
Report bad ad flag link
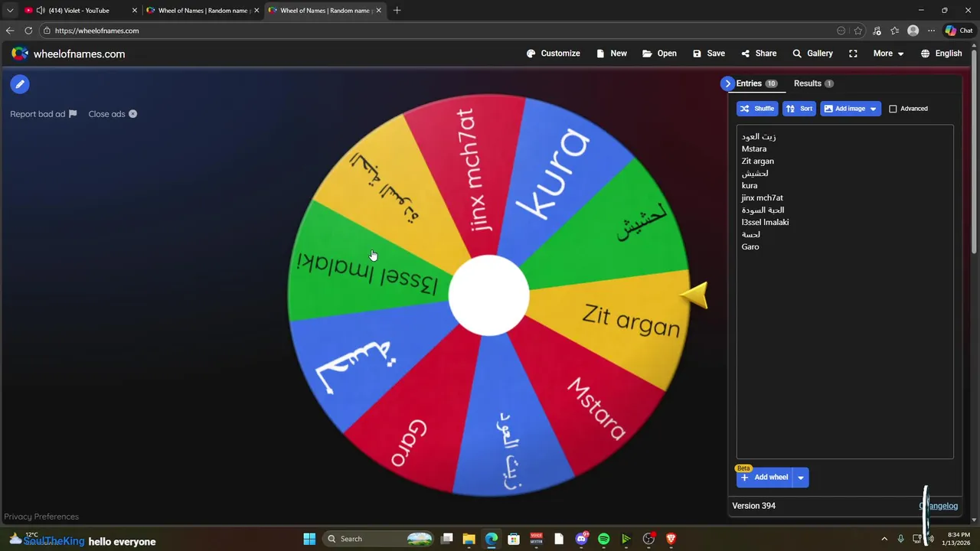44,114
